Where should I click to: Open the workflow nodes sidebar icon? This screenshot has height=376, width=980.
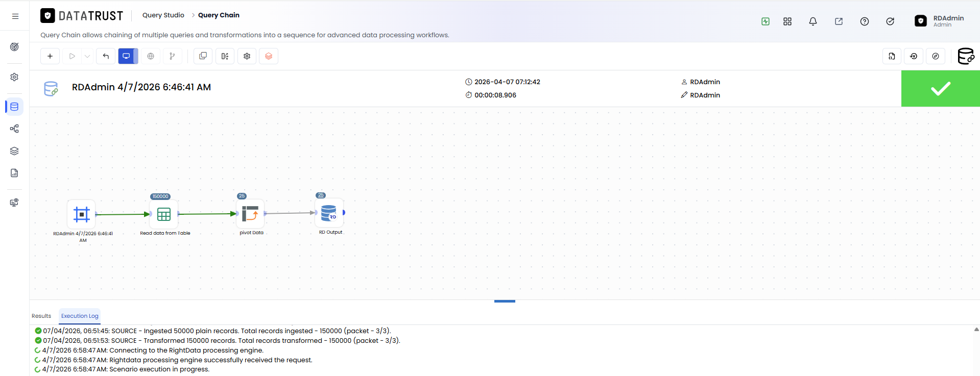[x=14, y=129]
